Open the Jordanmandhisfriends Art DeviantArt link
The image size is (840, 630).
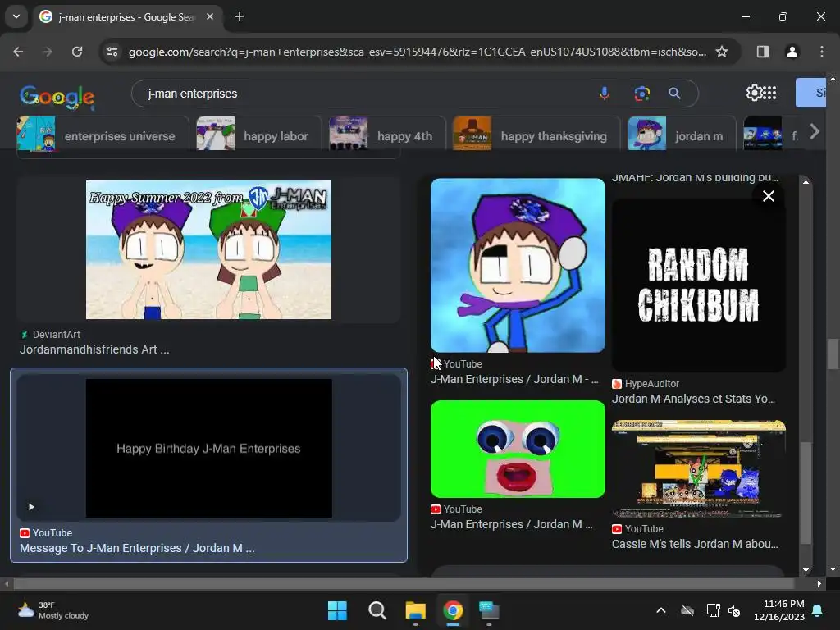pyautogui.click(x=94, y=349)
